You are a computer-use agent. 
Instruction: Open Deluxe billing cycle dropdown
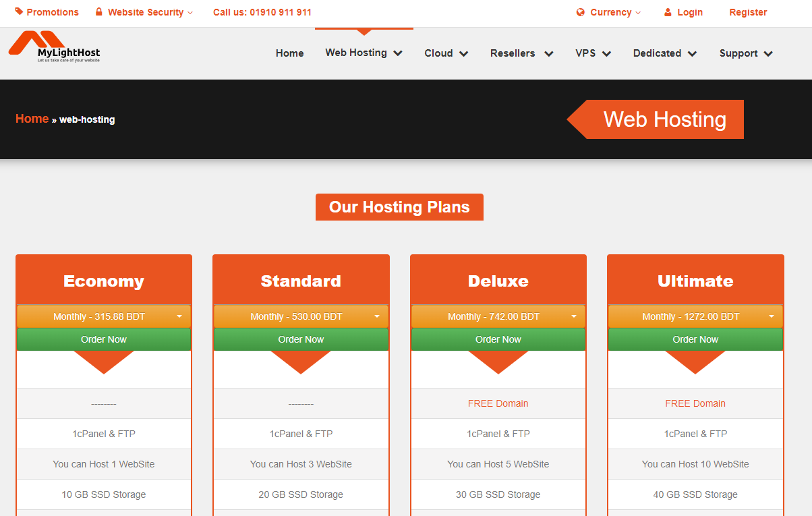pyautogui.click(x=498, y=316)
